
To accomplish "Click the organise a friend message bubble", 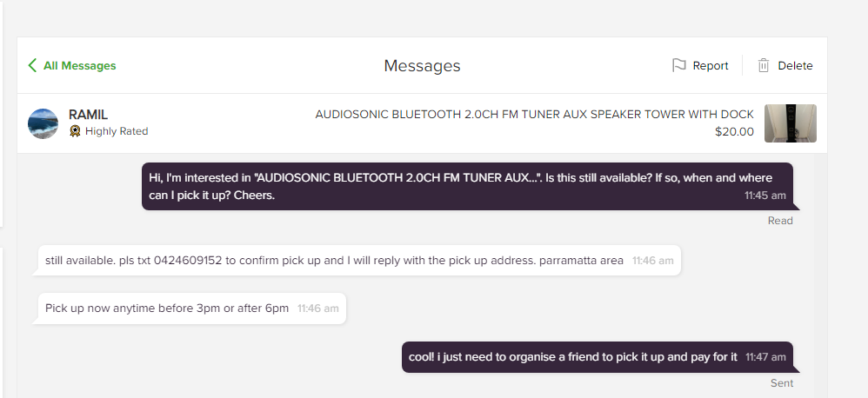I will [x=598, y=356].
